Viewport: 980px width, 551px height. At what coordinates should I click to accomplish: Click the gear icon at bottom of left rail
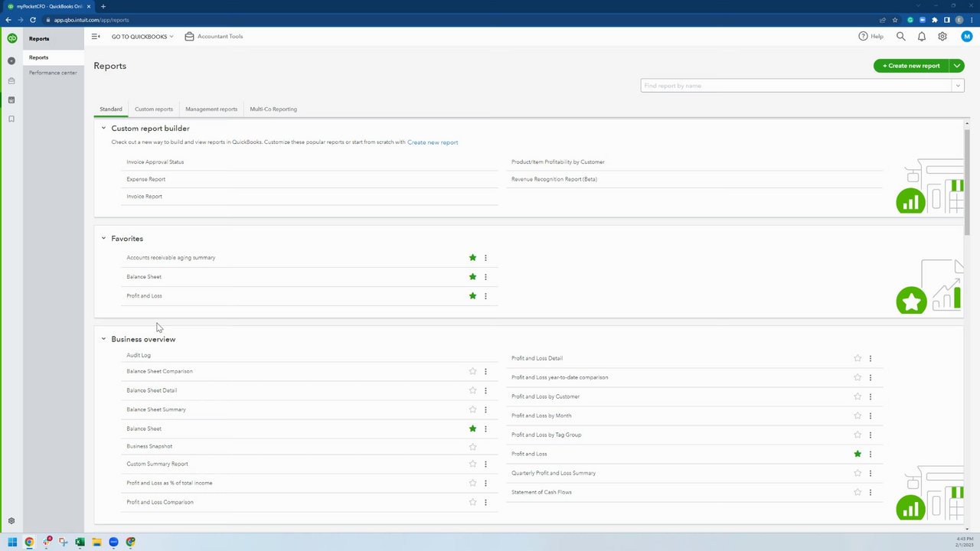pyautogui.click(x=11, y=520)
